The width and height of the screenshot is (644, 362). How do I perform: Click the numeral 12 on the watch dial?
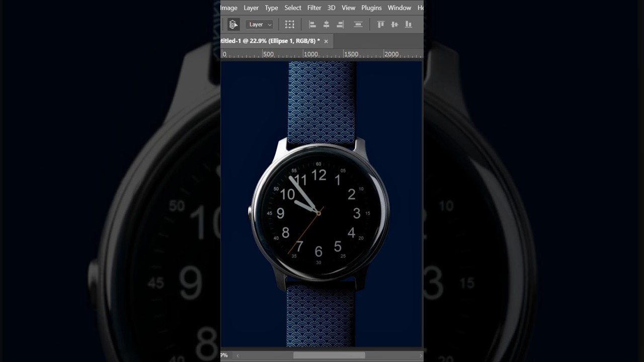318,175
